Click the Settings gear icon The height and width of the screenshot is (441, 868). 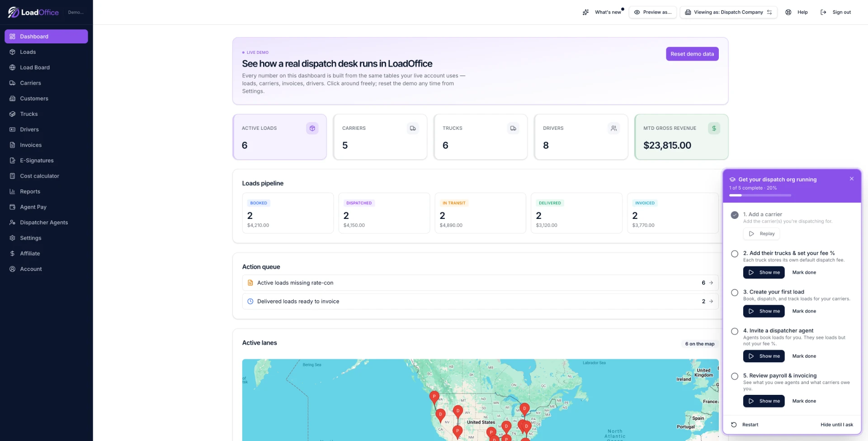[x=12, y=238]
